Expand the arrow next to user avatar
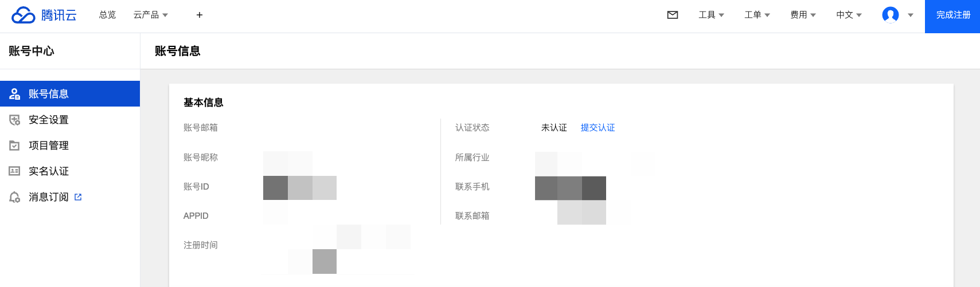980x287 pixels. click(x=911, y=15)
